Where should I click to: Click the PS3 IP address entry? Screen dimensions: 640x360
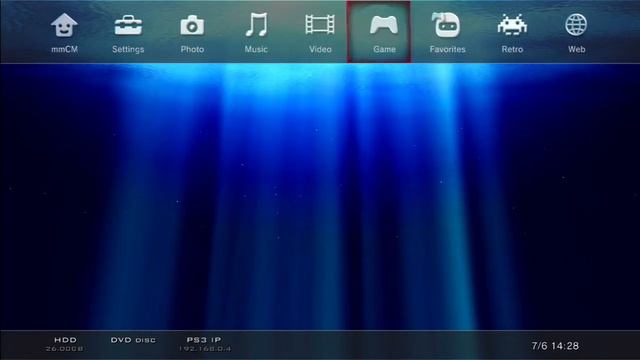point(204,344)
